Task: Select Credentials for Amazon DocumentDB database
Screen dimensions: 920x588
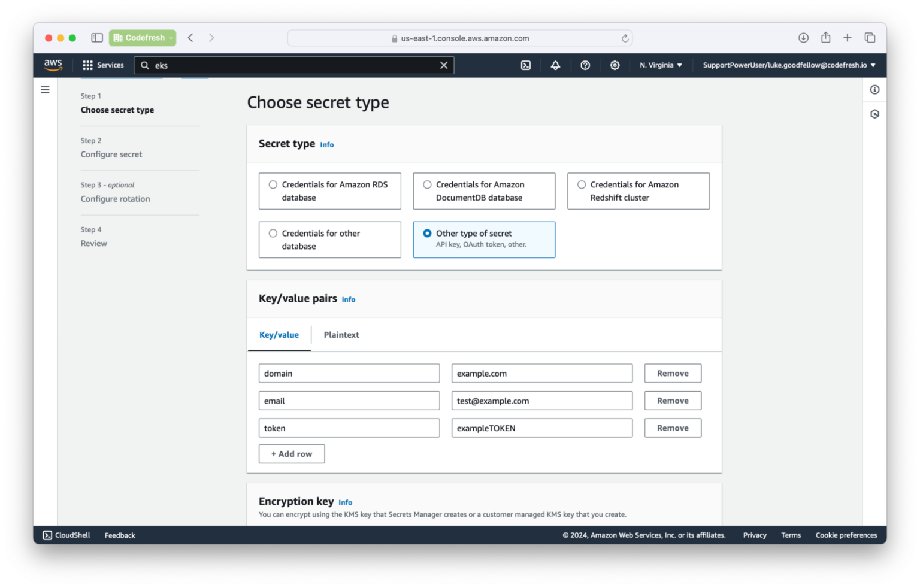Action: pyautogui.click(x=427, y=184)
